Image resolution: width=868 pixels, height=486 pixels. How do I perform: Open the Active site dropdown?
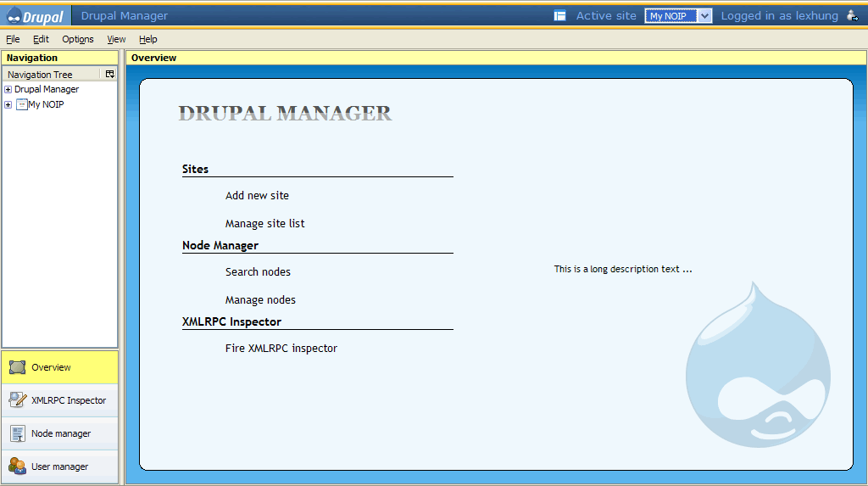(704, 16)
